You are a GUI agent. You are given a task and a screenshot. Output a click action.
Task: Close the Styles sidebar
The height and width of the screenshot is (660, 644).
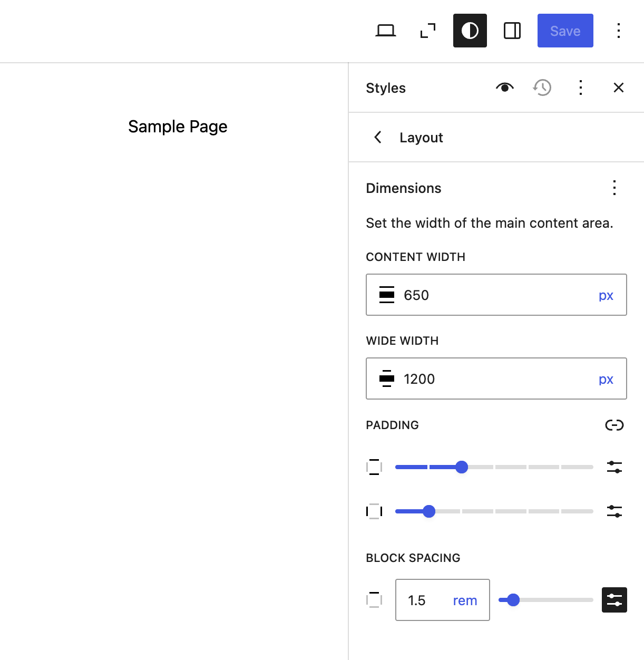618,88
